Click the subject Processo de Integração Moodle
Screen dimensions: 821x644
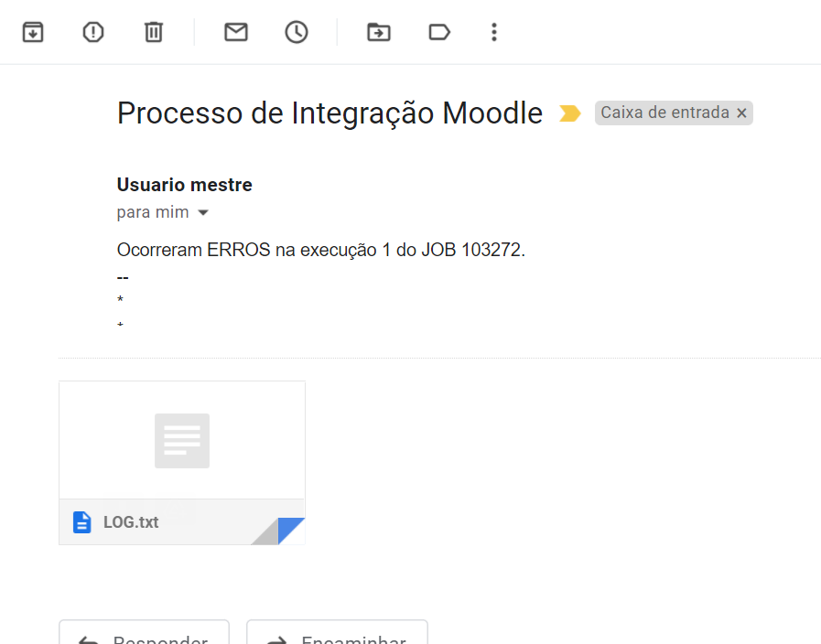[329, 113]
